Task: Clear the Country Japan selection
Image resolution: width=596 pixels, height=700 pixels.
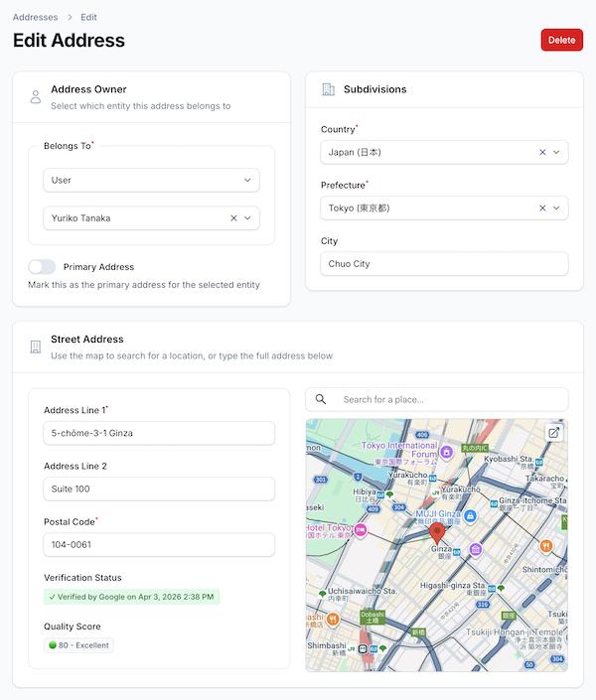Action: pyautogui.click(x=542, y=152)
